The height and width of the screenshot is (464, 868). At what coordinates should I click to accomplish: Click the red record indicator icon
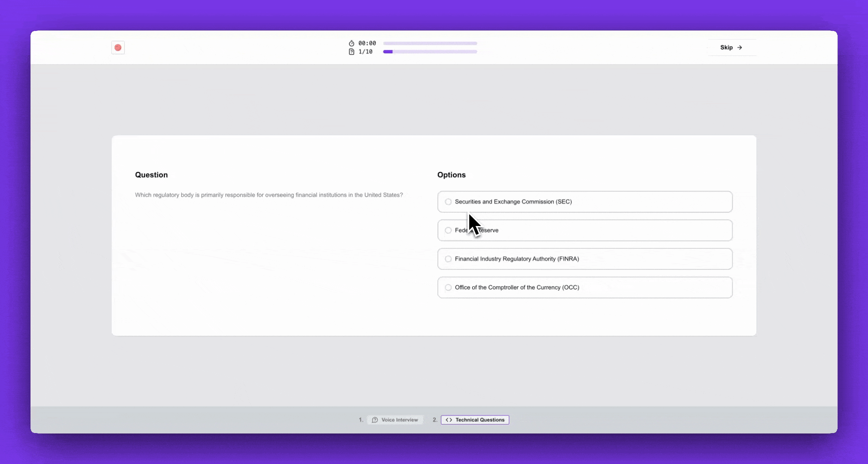point(118,48)
